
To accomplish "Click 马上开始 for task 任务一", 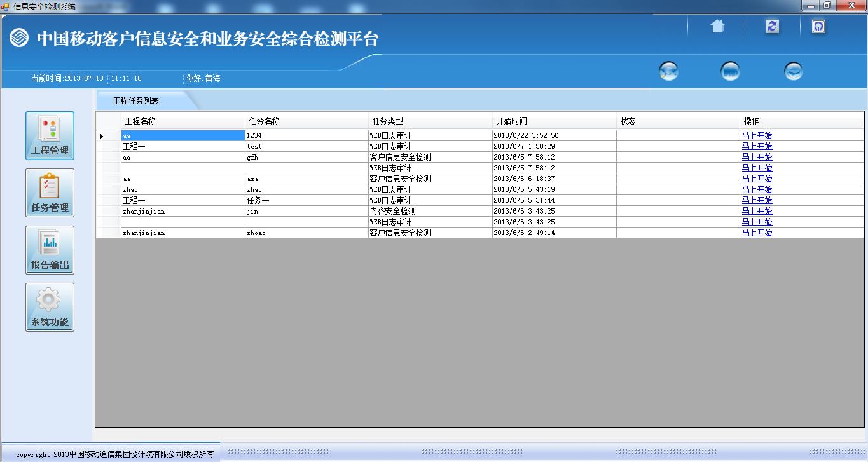I will pos(757,200).
